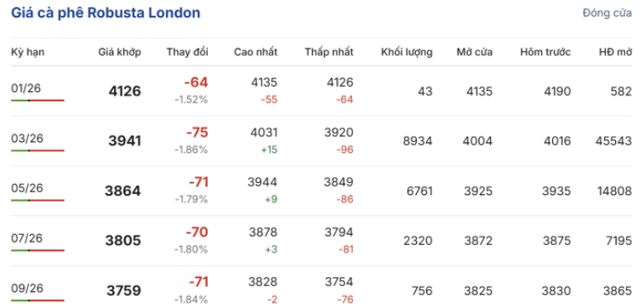Sort by Giá khớp column header
The width and height of the screenshot is (644, 308).
120,52
